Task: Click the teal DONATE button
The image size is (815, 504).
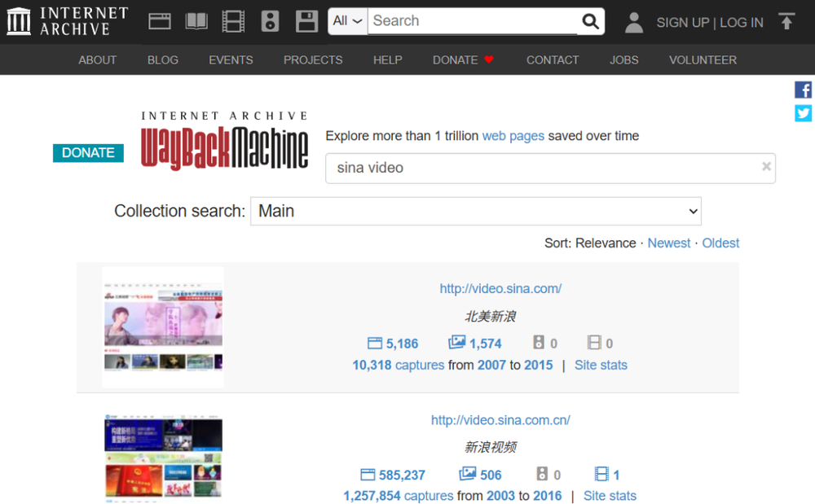Action: point(88,153)
